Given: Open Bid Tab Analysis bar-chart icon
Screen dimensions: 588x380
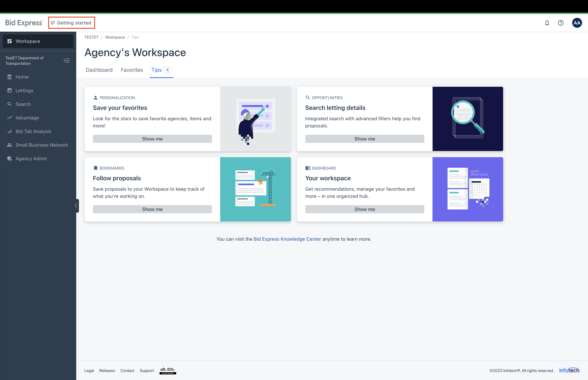Looking at the screenshot, I should click(10, 131).
